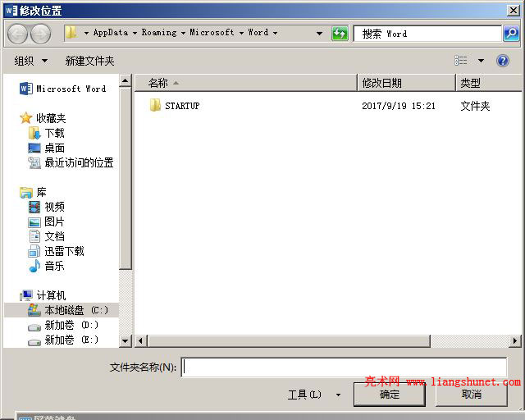Click navigation pane scroll down arrow
Viewport: 525px width, 420px height.
[126, 341]
